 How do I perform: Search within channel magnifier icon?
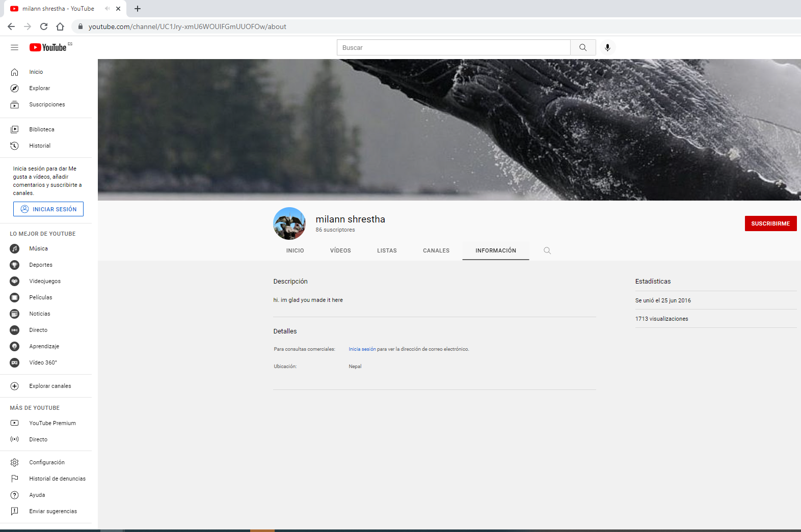547,250
